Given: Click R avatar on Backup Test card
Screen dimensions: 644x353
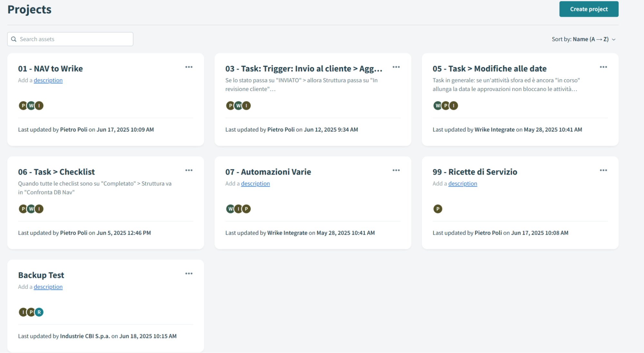Looking at the screenshot, I should click(x=39, y=312).
